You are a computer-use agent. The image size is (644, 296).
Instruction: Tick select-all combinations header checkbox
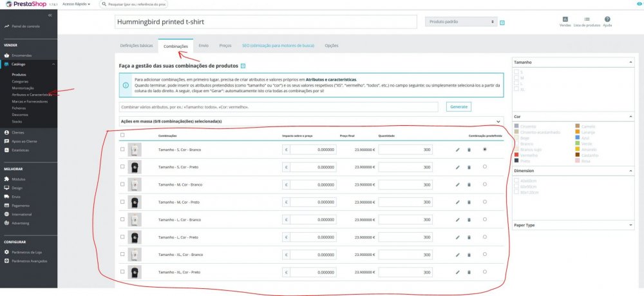click(122, 135)
